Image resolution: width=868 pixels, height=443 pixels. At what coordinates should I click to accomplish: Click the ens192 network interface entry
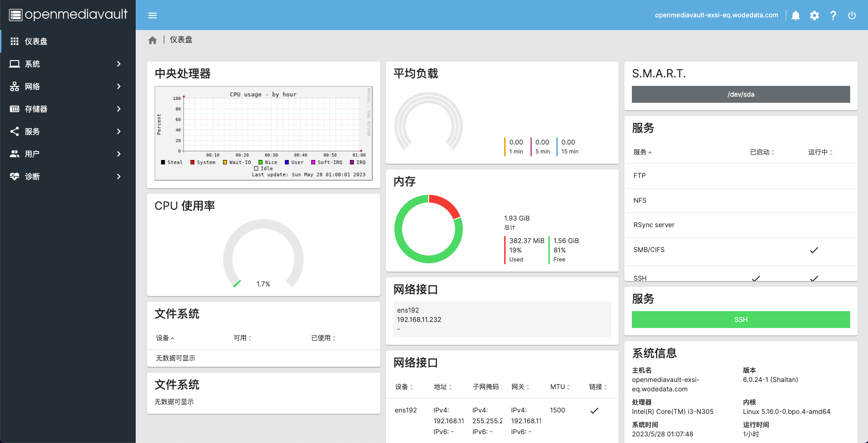click(x=502, y=319)
